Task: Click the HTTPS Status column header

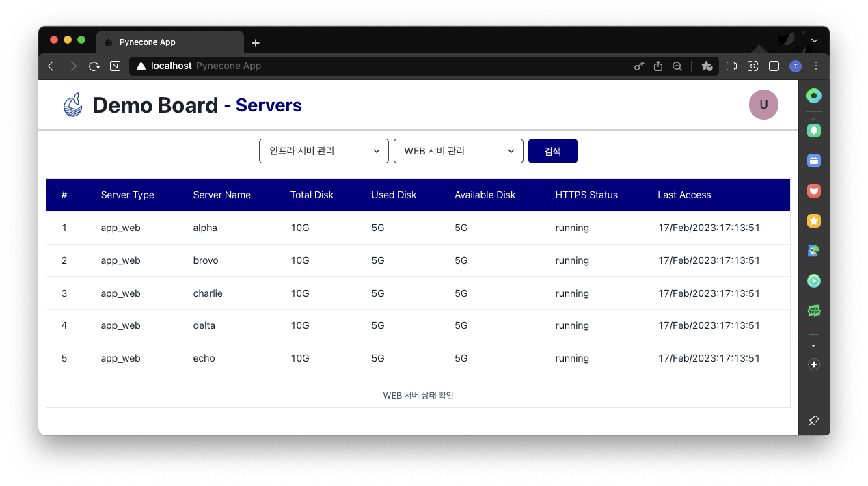Action: click(586, 195)
